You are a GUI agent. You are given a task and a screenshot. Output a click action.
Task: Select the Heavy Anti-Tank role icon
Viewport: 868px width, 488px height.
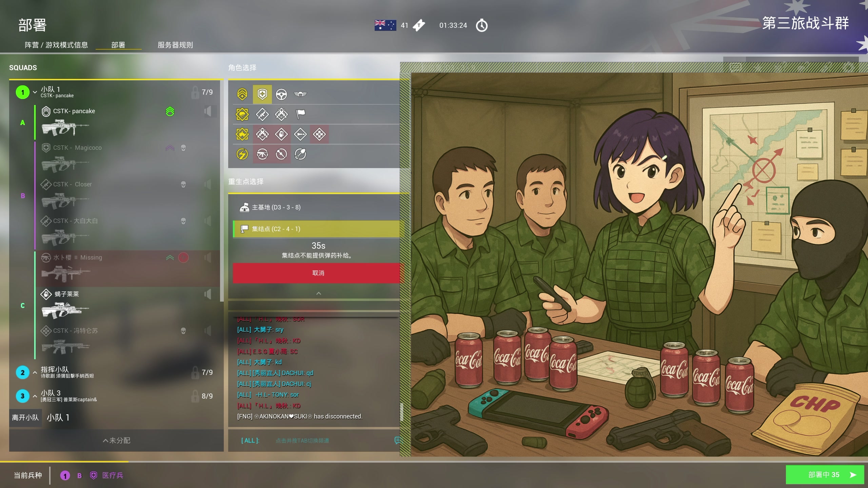[281, 154]
